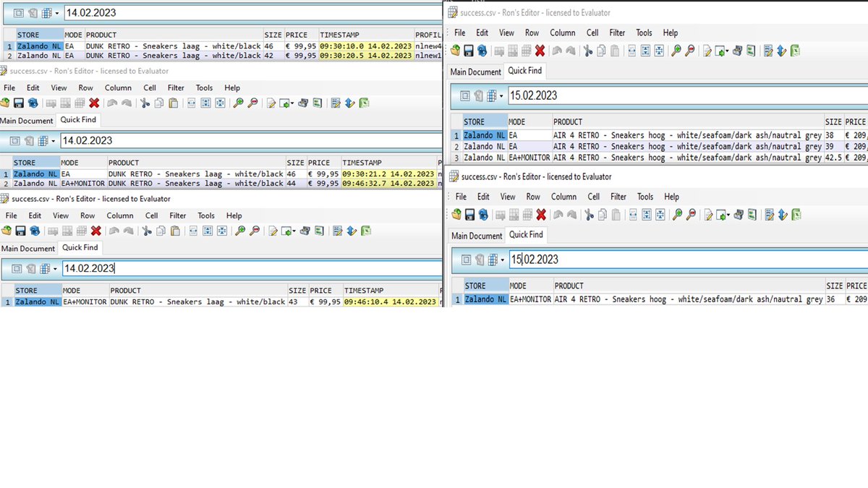Click PRODUCT column header above AIR 4 RETRO size 38
Screen dimensions: 868x488
(x=687, y=121)
